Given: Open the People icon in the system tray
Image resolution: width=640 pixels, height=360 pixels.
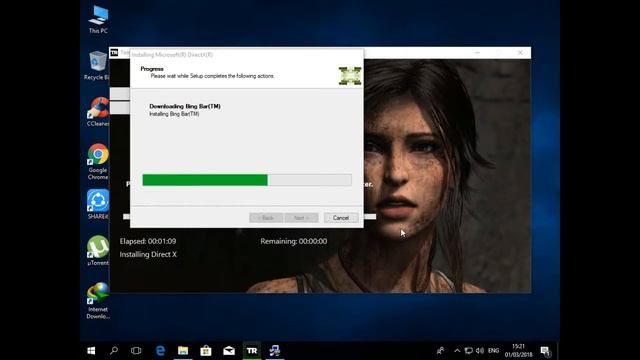Looking at the screenshot, I should [440, 351].
